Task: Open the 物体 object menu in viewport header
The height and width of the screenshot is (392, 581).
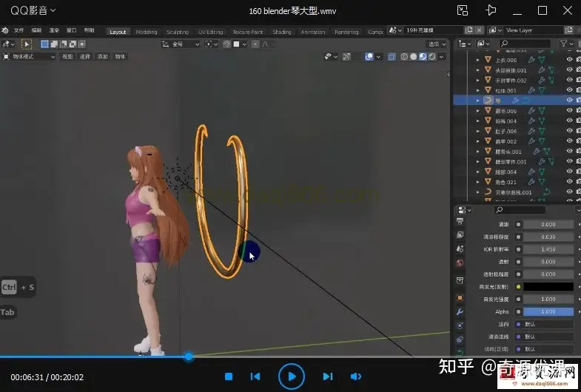Action: (x=120, y=57)
